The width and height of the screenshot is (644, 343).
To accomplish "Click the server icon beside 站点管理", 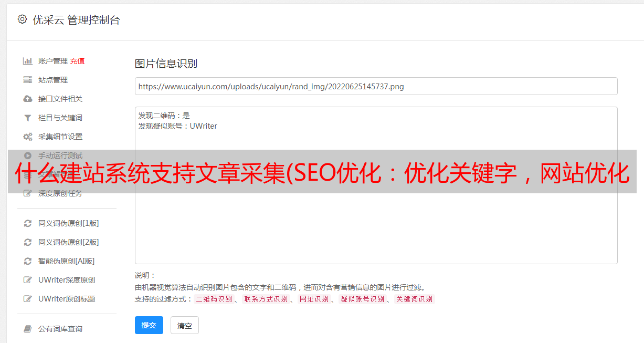I will click(28, 80).
